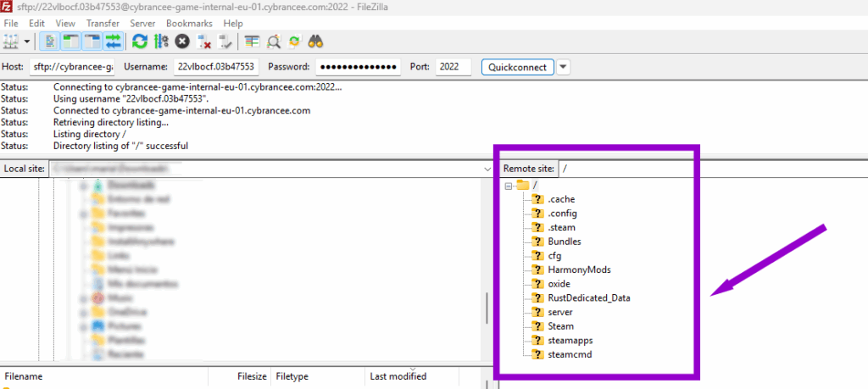The width and height of the screenshot is (868, 389).
Task: Click the 'Retrieving directory listing...' log line
Action: pos(111,122)
